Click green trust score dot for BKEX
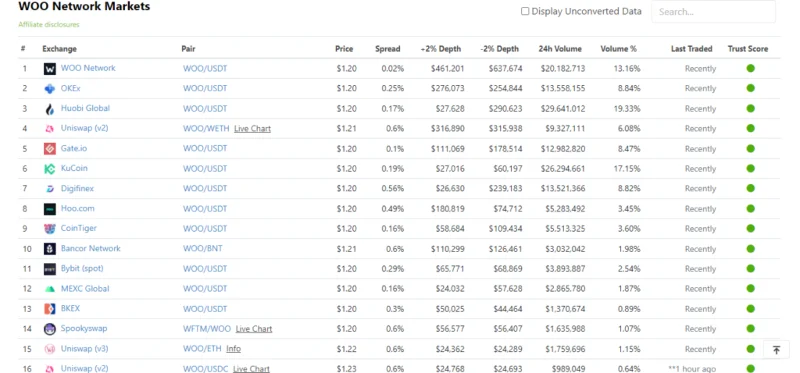Screen dimensions: 800x373 click(750, 309)
